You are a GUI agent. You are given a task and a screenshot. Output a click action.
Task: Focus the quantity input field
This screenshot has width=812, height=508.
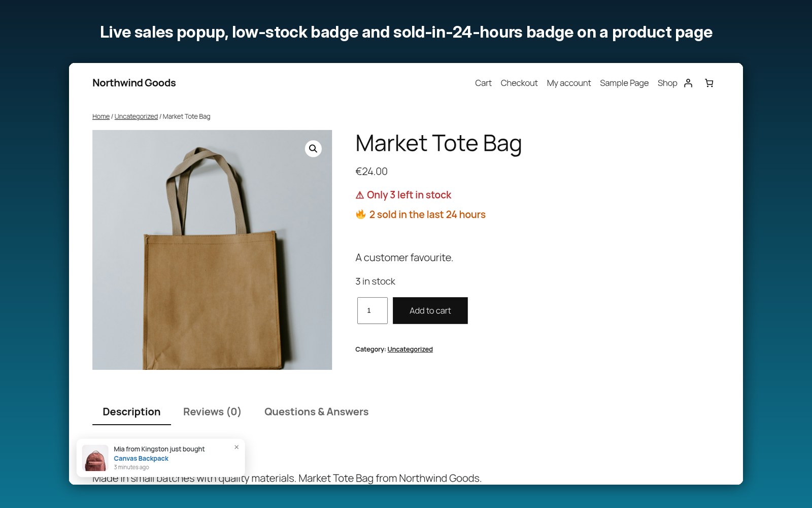pos(373,310)
